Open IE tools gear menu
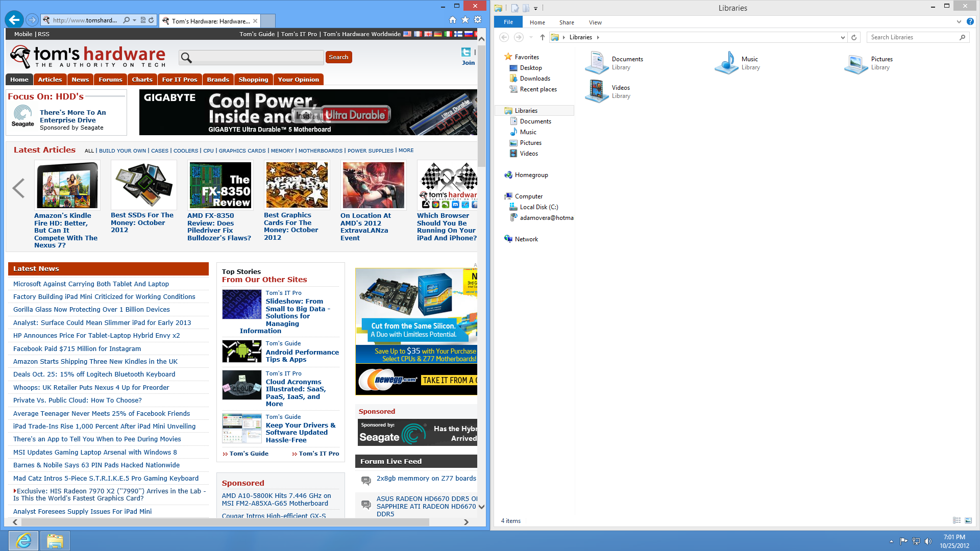Viewport: 980px width, 551px height. [478, 20]
